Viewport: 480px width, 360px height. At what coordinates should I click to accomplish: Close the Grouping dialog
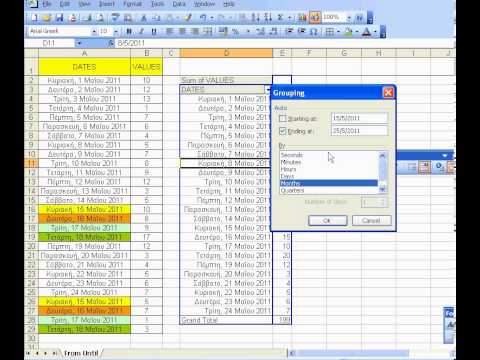click(388, 93)
